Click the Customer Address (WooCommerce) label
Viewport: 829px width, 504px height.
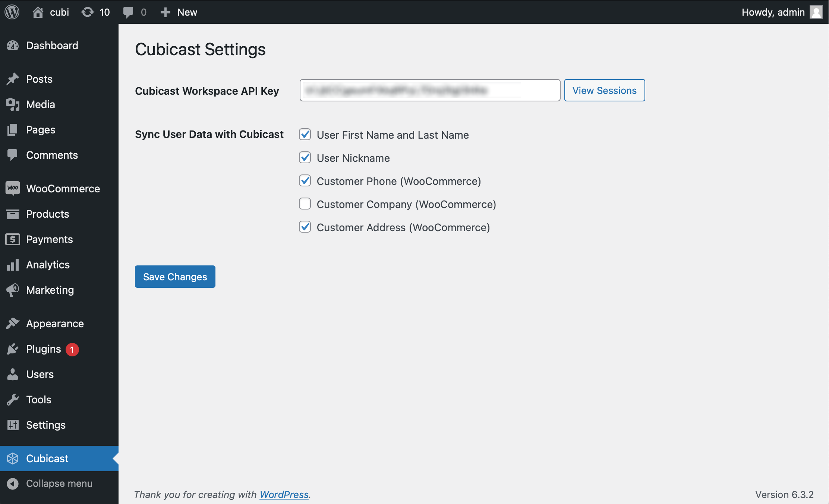point(403,227)
